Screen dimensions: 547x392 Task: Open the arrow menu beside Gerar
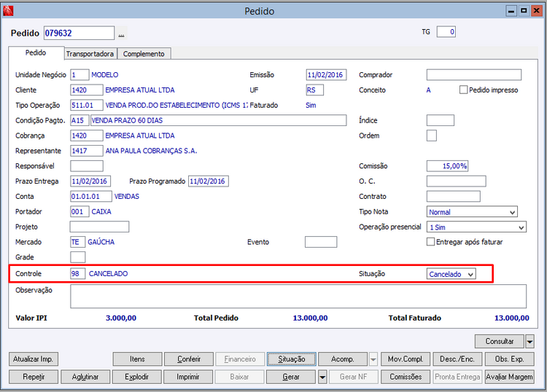point(322,377)
